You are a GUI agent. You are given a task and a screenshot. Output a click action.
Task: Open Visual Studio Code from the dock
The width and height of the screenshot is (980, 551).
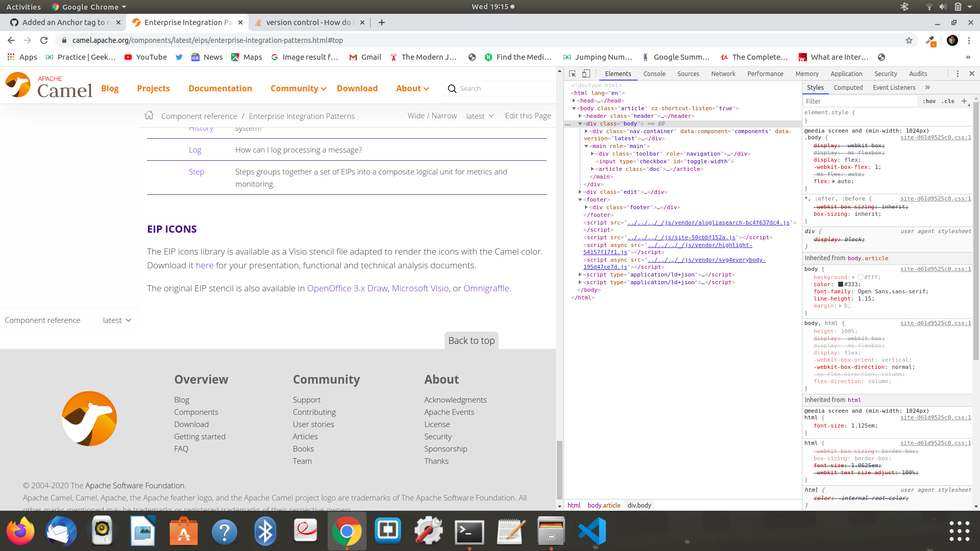click(x=592, y=531)
